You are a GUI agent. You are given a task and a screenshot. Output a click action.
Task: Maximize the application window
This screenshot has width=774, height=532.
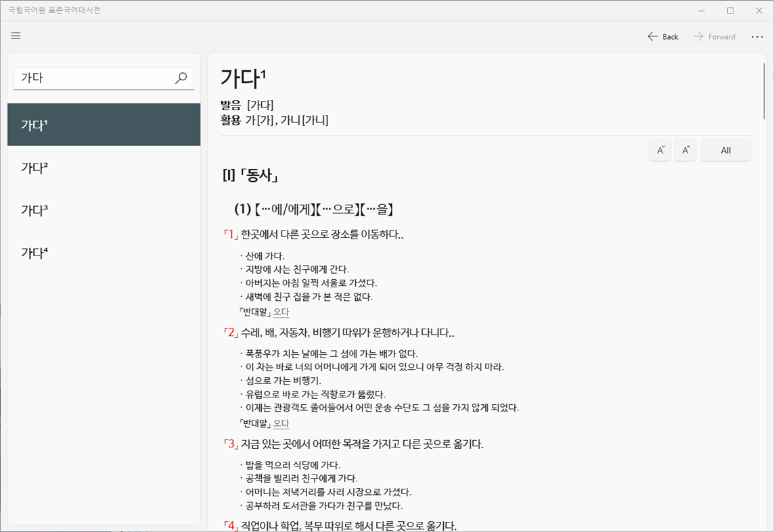pyautogui.click(x=731, y=10)
